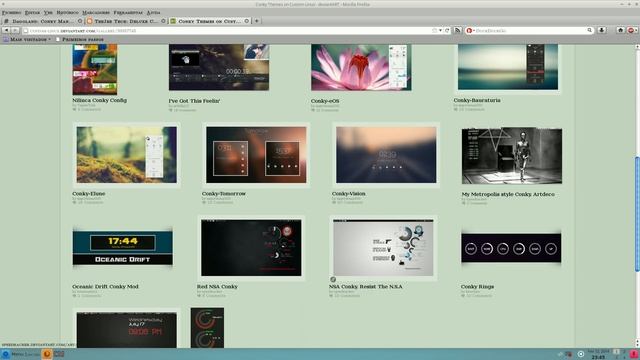Click the clock in the system tray

[598, 354]
